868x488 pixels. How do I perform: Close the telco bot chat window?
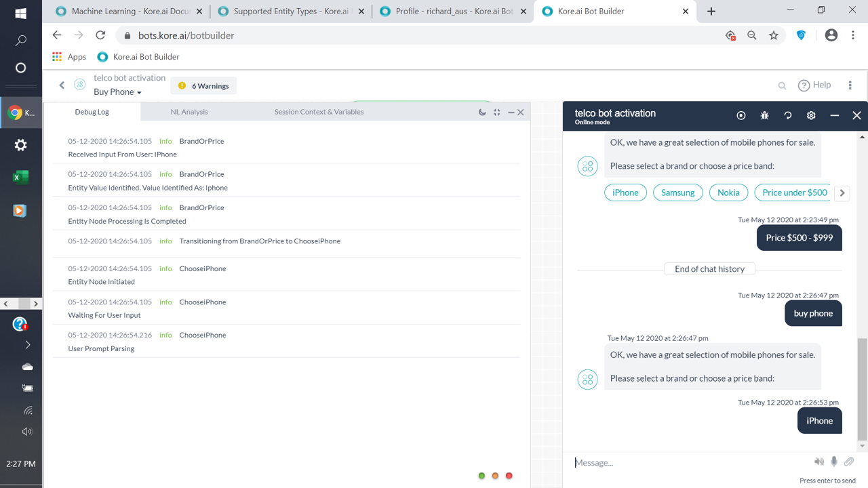click(x=856, y=116)
